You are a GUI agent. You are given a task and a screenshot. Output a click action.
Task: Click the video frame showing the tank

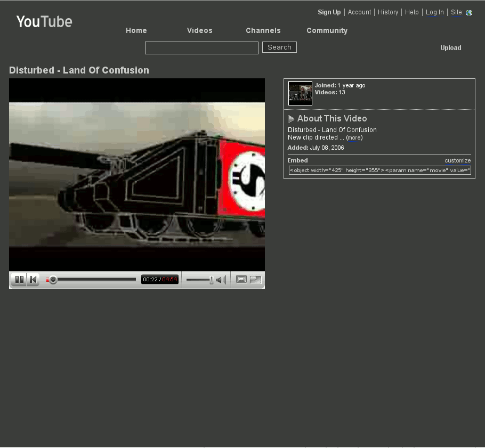137,175
